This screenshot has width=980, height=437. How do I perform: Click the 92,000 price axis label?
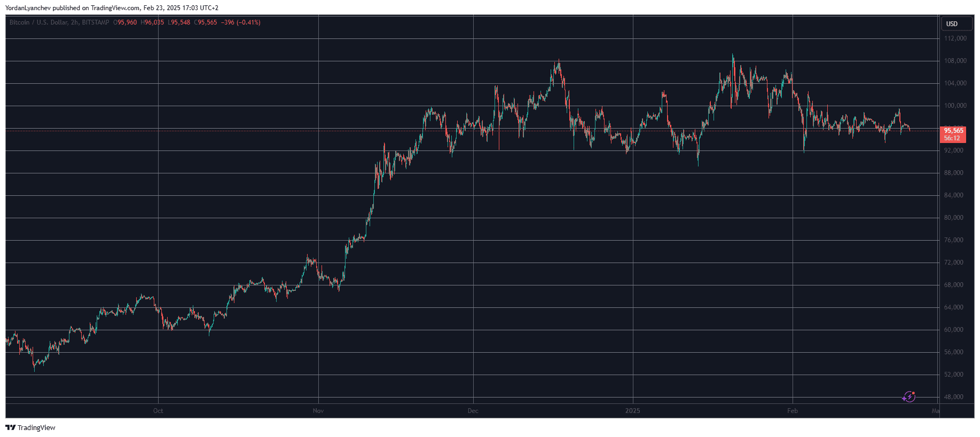click(954, 150)
